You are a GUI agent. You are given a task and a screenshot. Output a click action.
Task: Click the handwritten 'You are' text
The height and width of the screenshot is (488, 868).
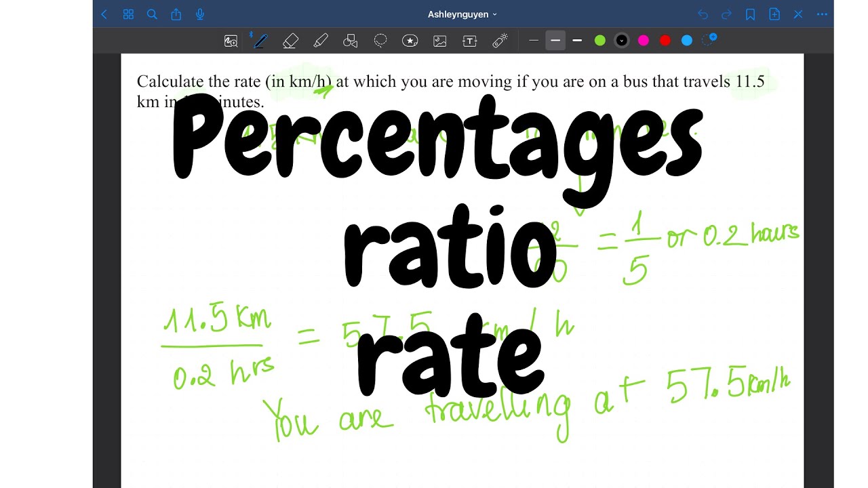tap(328, 419)
